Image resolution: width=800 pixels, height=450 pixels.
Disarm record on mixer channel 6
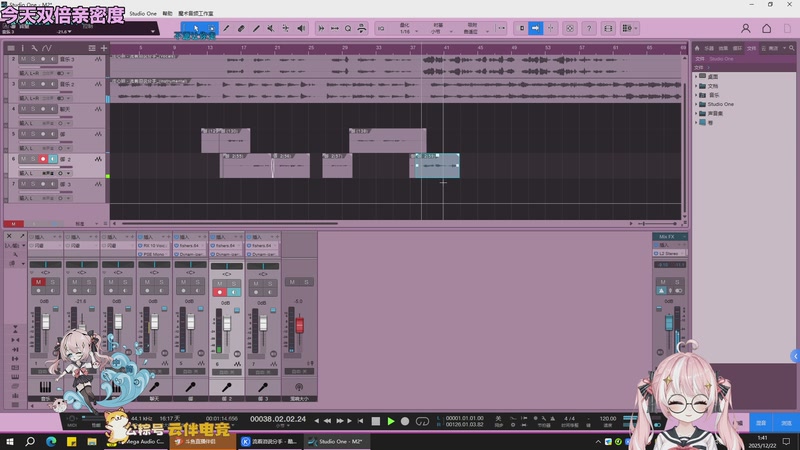[220, 292]
